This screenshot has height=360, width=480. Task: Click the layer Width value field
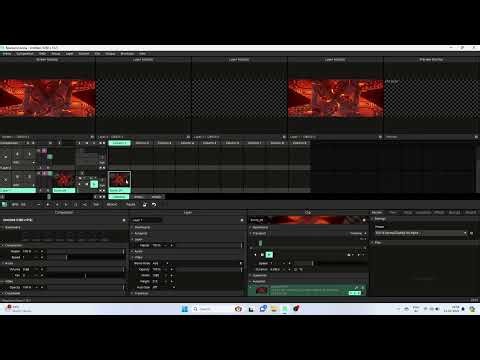156,275
